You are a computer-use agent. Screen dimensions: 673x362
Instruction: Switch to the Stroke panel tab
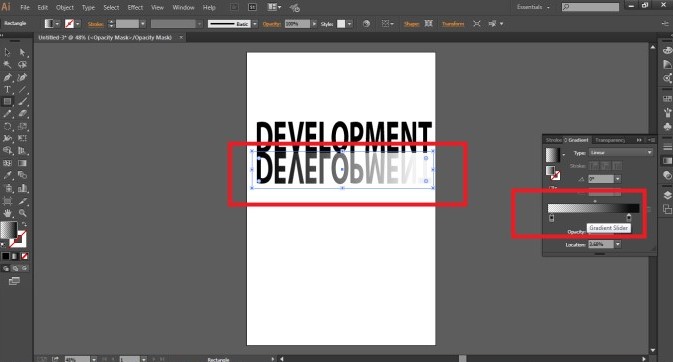(x=553, y=140)
